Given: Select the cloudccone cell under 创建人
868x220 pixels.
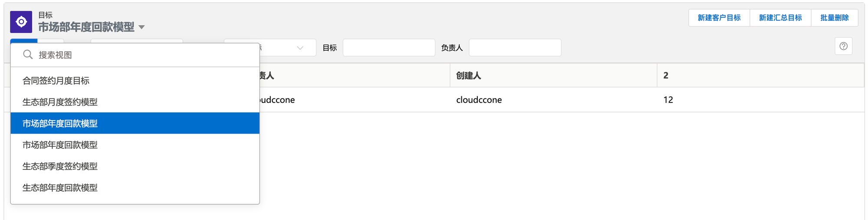Looking at the screenshot, I should [x=479, y=100].
